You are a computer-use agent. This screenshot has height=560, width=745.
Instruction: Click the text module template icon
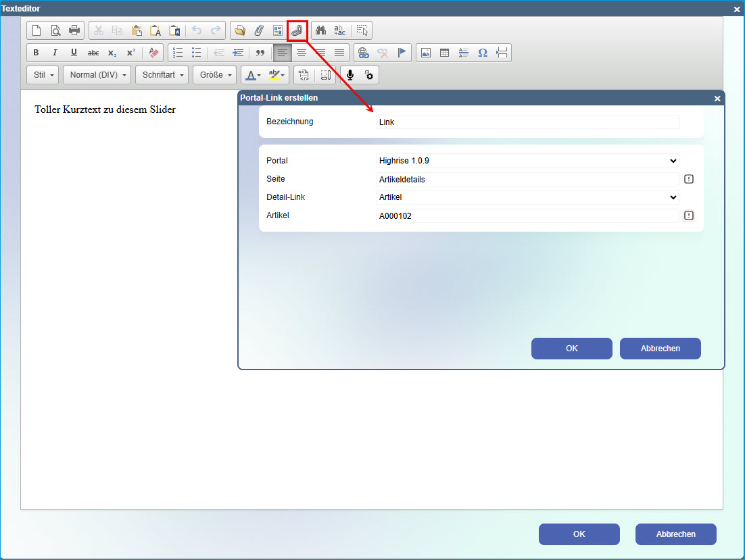[278, 30]
